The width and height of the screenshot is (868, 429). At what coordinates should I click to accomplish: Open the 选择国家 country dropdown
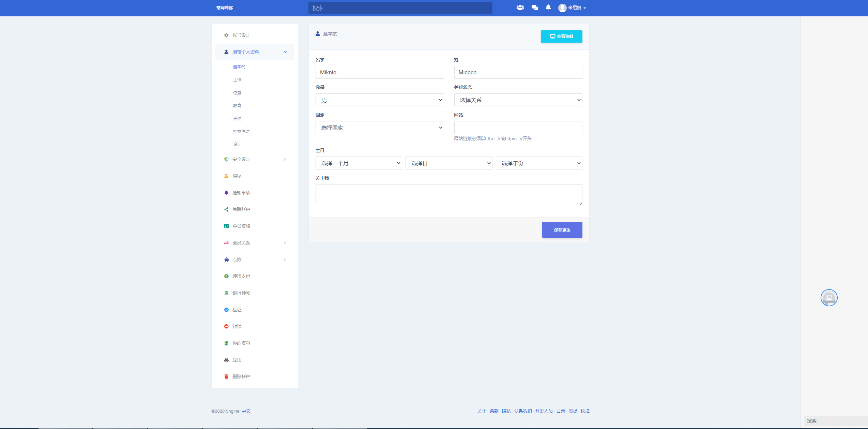pyautogui.click(x=379, y=127)
